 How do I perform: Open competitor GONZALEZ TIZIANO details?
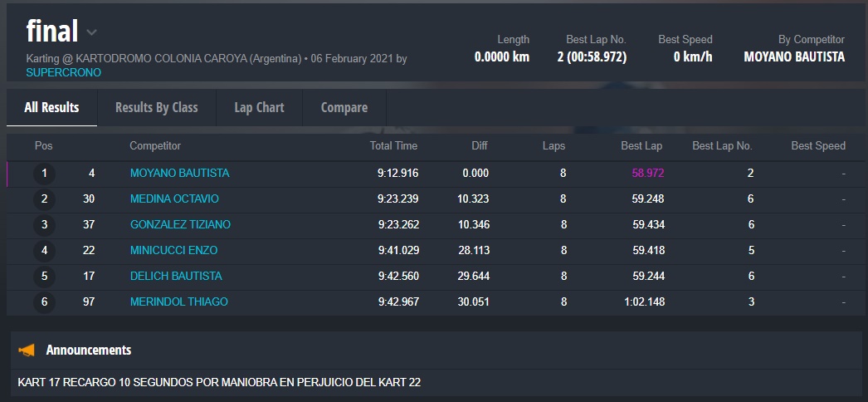point(180,225)
